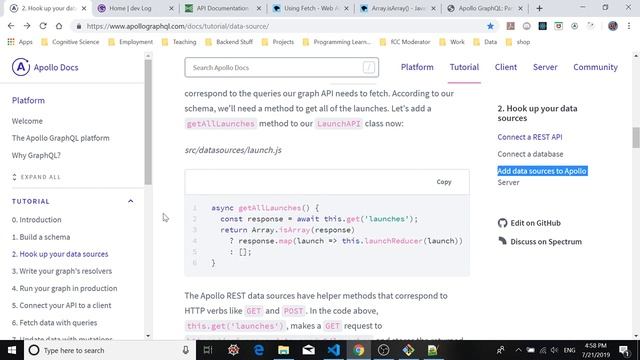
Task: Open sidebar item 0. Introduction
Action: (x=36, y=220)
